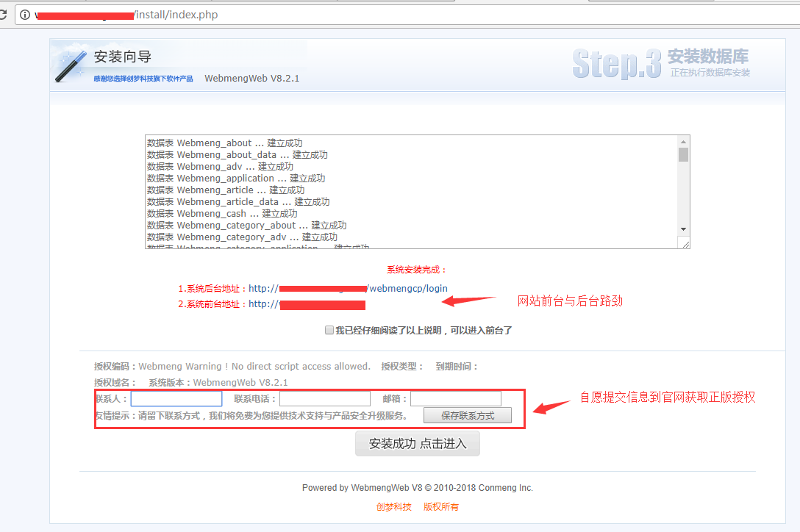
Task: Click the 安装成功 点击进入 button
Action: click(x=418, y=444)
